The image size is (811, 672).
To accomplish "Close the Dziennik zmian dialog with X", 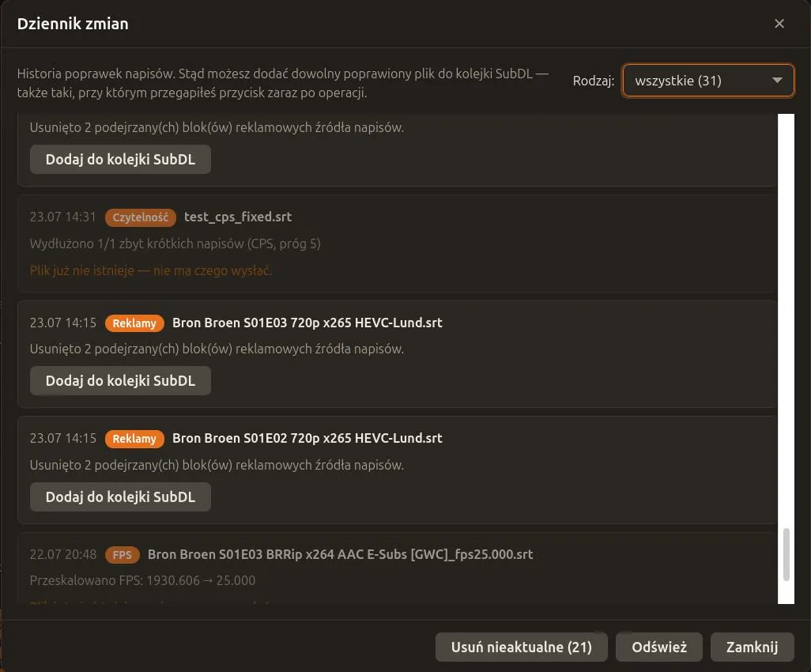I will (779, 24).
